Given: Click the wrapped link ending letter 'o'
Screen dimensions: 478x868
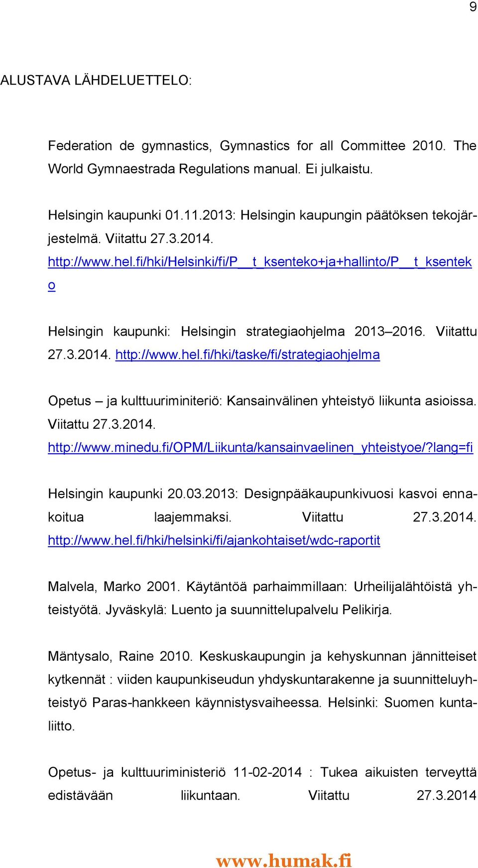Looking at the screenshot, I should point(51,285).
